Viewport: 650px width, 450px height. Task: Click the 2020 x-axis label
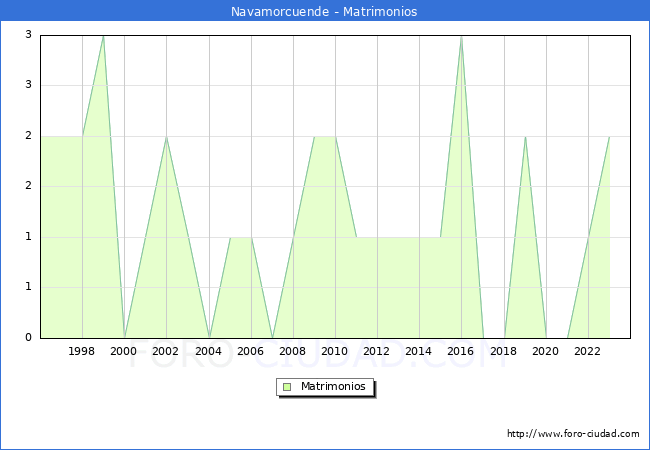546,351
